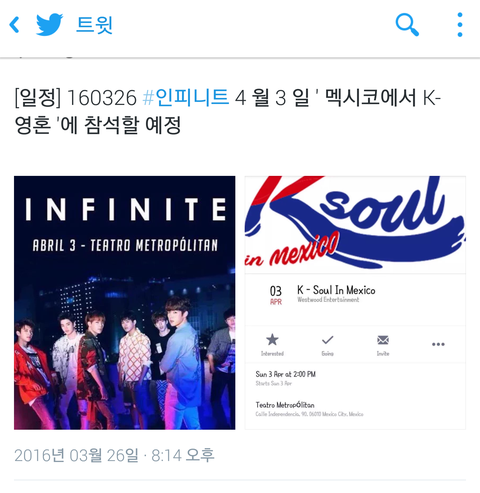
Task: Tap the K-soul logo banner
Action: pos(355,224)
